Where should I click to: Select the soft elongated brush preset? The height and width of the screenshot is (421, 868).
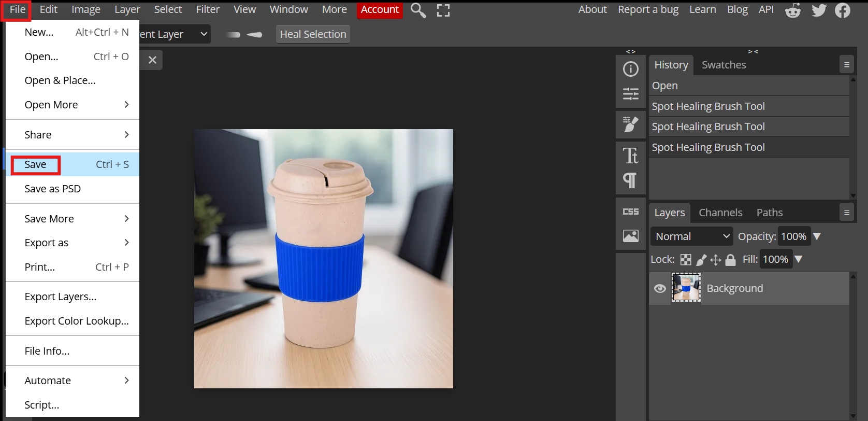coord(254,35)
